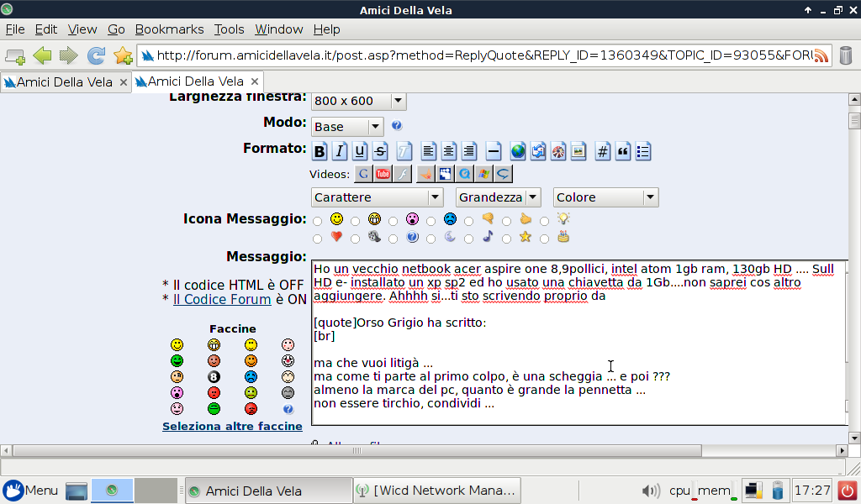This screenshot has width=861, height=504.
Task: Select red heart message icon radio
Action: (317, 239)
